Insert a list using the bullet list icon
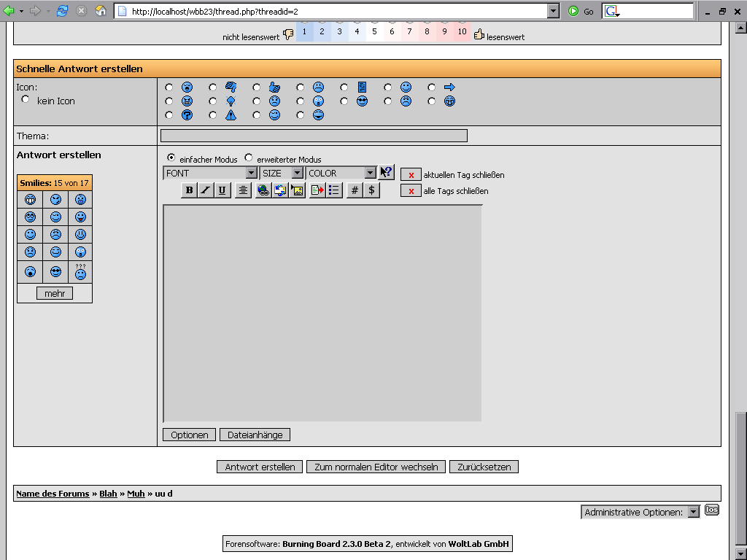Viewport: 747px width, 560px height. pyautogui.click(x=334, y=190)
